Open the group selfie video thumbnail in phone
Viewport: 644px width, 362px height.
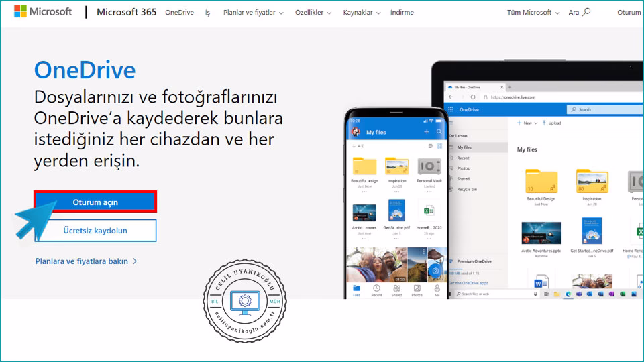pos(376,265)
